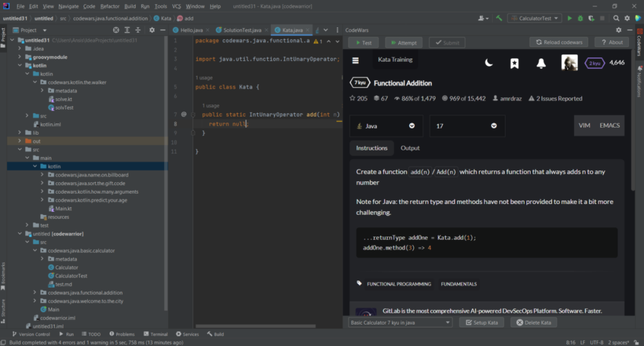Expand codewars.java.functional.addition package

point(35,293)
